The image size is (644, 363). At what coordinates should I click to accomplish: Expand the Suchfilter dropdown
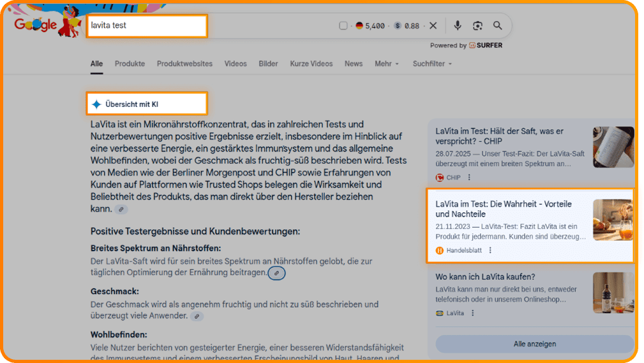(432, 64)
